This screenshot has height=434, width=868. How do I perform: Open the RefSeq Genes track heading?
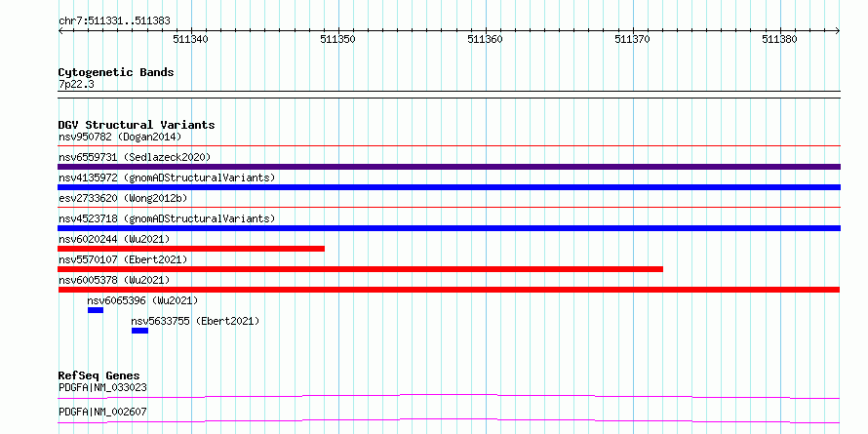99,375
